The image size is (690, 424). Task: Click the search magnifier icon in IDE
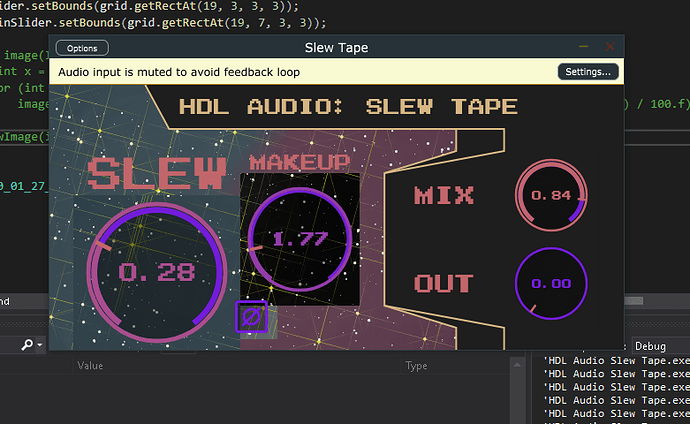pos(27,344)
